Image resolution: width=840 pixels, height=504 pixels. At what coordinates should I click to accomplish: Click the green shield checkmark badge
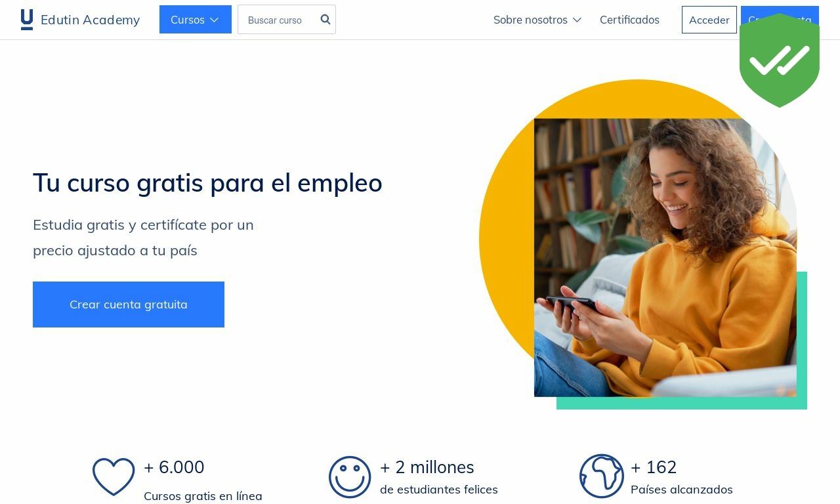pos(780,60)
